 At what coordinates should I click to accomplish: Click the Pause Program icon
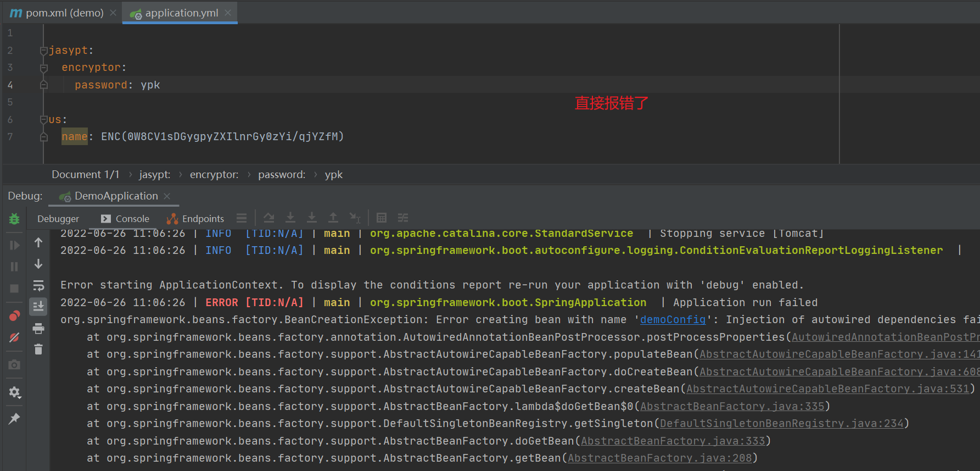(14, 267)
